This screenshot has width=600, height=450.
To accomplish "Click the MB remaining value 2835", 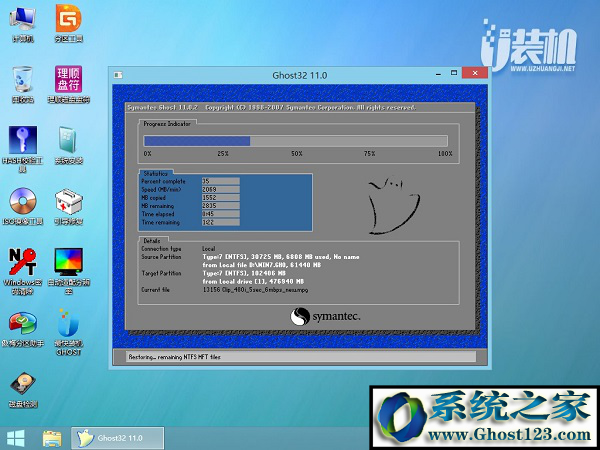I will [221, 206].
